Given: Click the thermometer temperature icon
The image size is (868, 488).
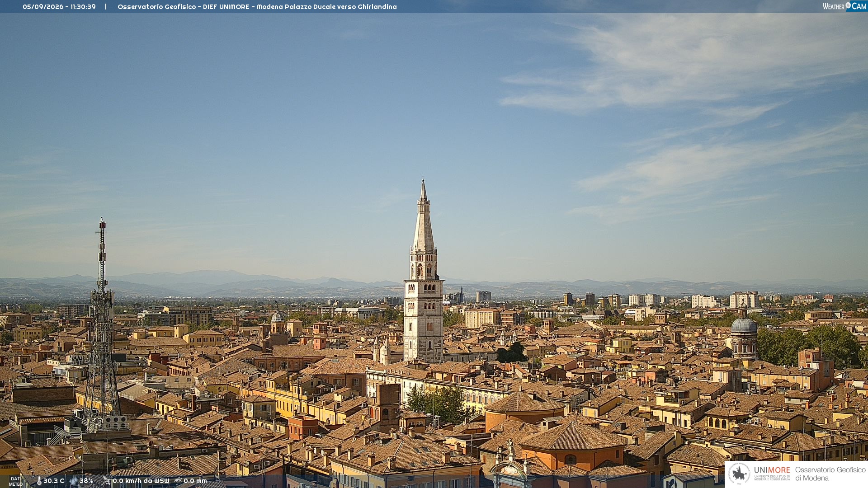Looking at the screenshot, I should tap(39, 481).
